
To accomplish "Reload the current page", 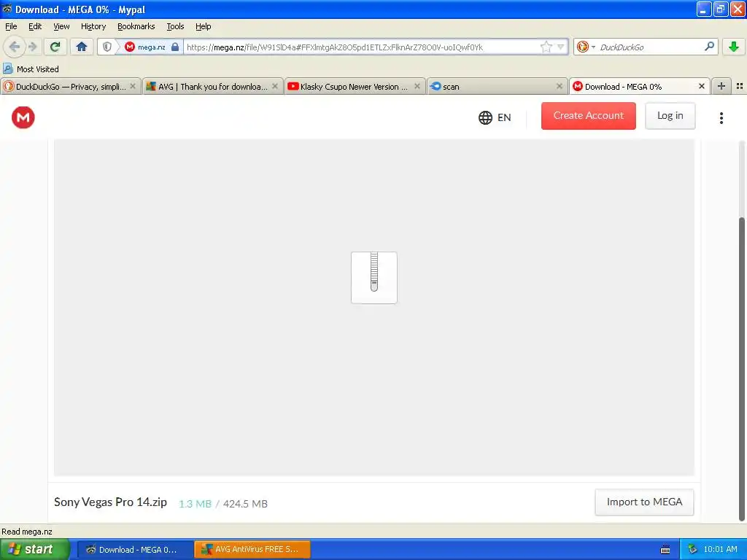I will pos(55,47).
